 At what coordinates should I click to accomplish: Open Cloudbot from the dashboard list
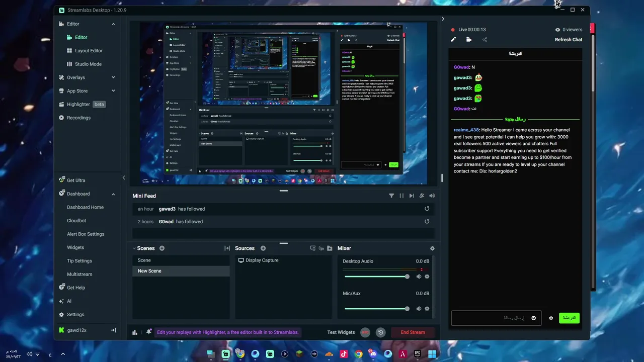[76, 221]
